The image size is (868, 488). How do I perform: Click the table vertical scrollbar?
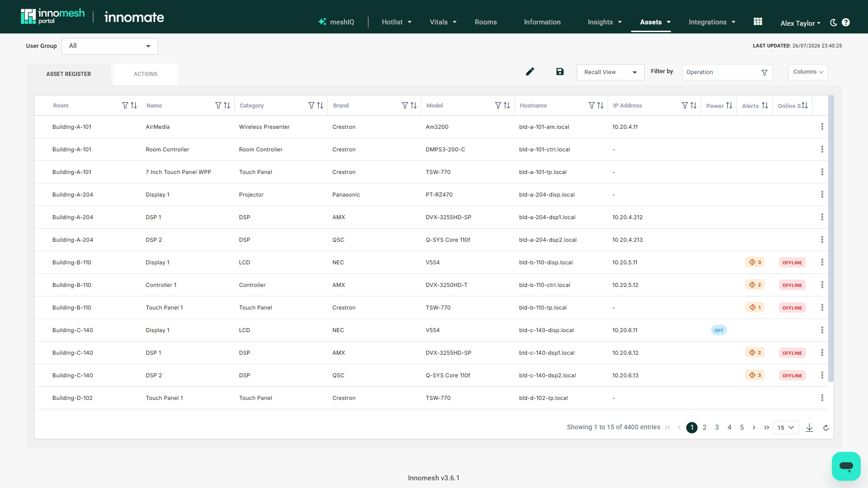point(831,239)
